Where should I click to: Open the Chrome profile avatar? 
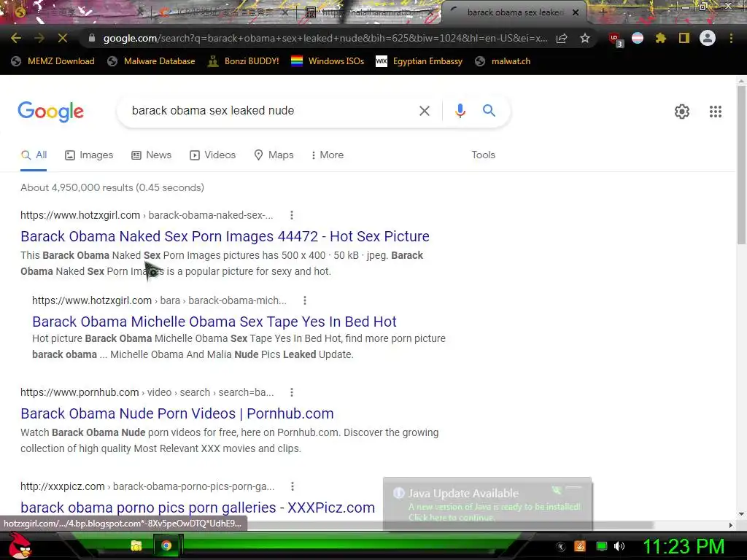coord(708,38)
